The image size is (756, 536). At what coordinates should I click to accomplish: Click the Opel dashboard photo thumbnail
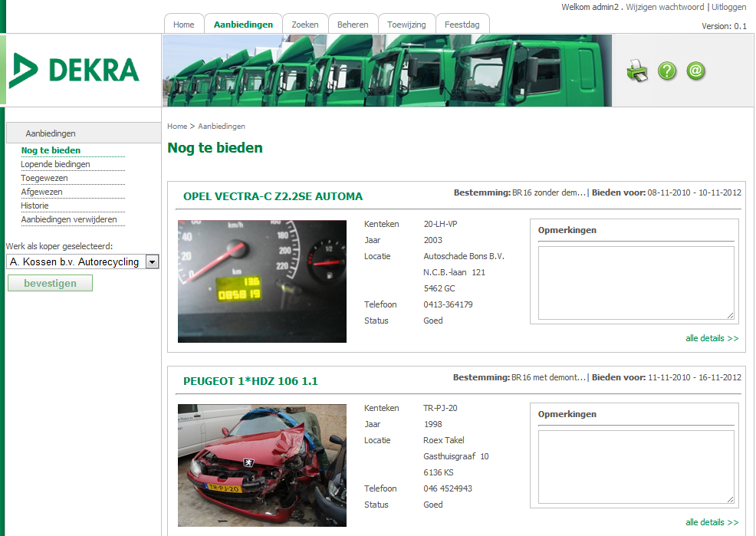(261, 281)
